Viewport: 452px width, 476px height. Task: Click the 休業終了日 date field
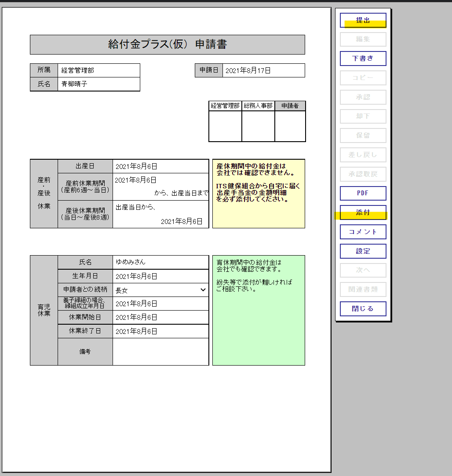pyautogui.click(x=160, y=331)
